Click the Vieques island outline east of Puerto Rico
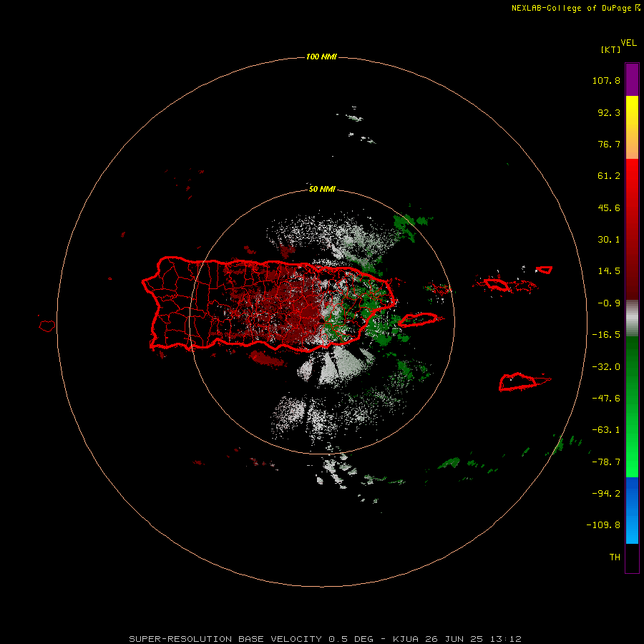Viewport: 644px width, 644px height. 418,320
